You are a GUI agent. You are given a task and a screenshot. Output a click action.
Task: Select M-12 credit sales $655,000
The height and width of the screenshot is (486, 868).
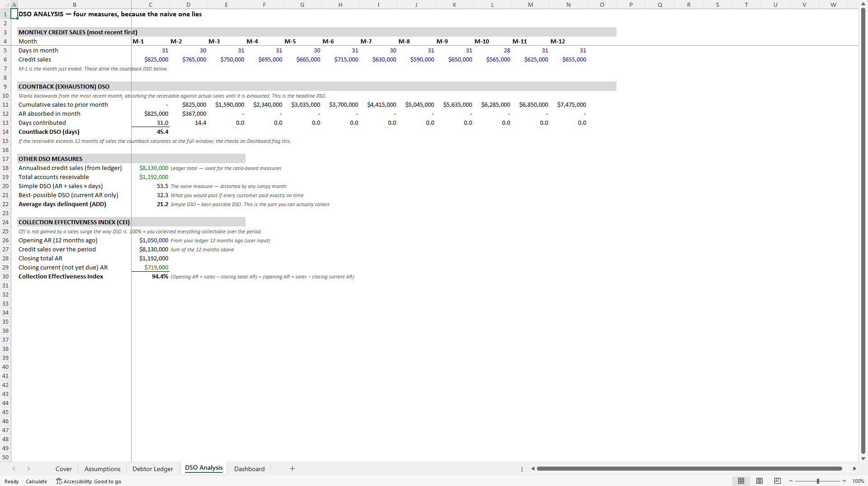(x=568, y=59)
